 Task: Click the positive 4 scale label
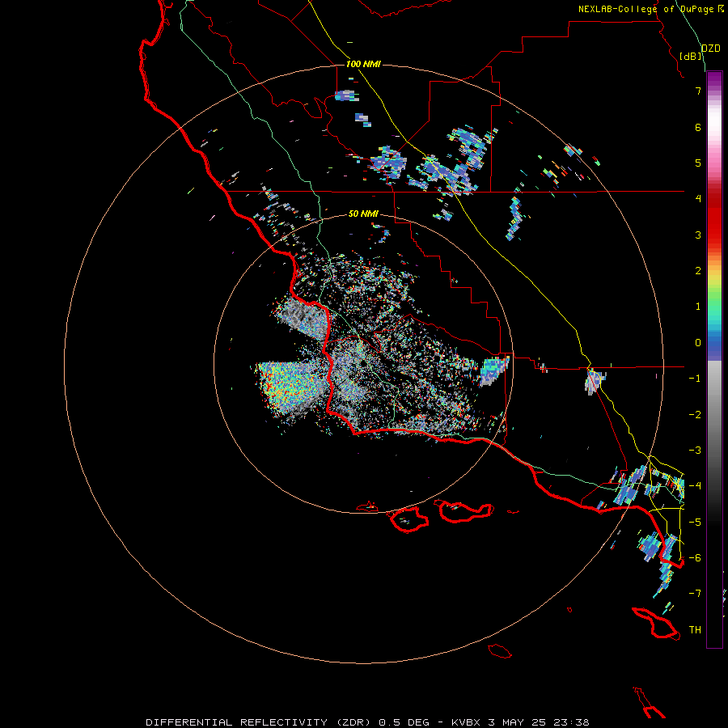click(x=698, y=199)
